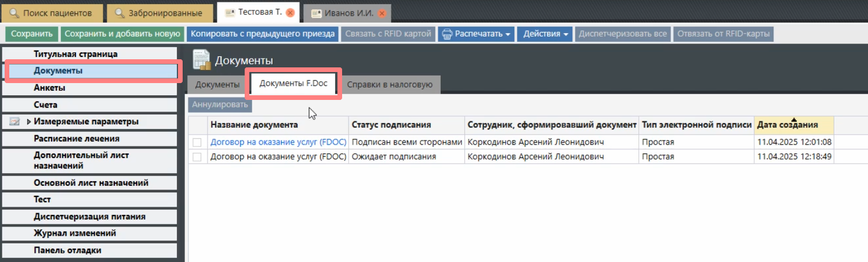Select checkbox of the Ожидает подписания document

click(x=198, y=157)
